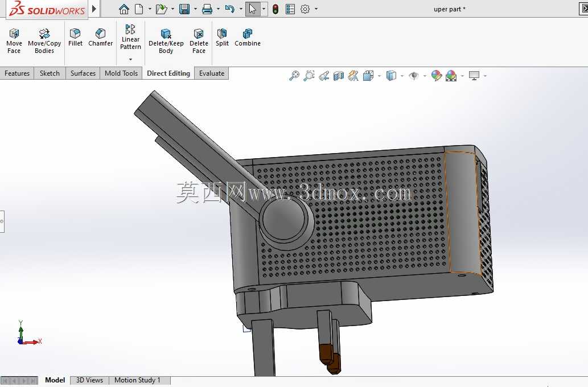Select the Model bottom tab
Screen dimensions: 588x387
[x=55, y=380]
